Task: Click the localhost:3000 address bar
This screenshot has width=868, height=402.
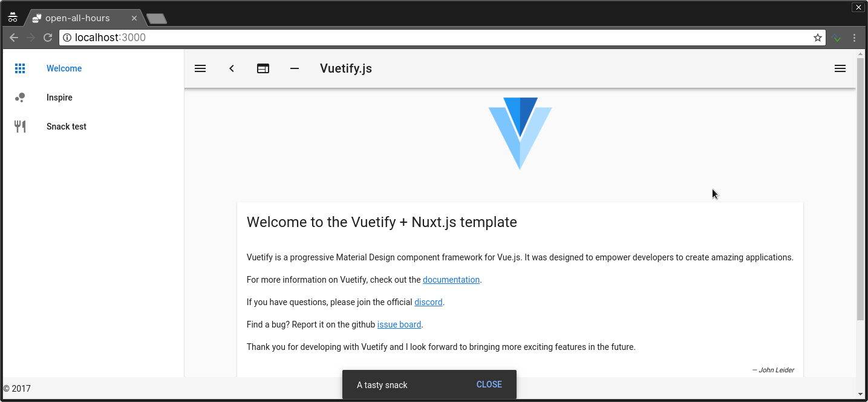Action: click(x=423, y=38)
